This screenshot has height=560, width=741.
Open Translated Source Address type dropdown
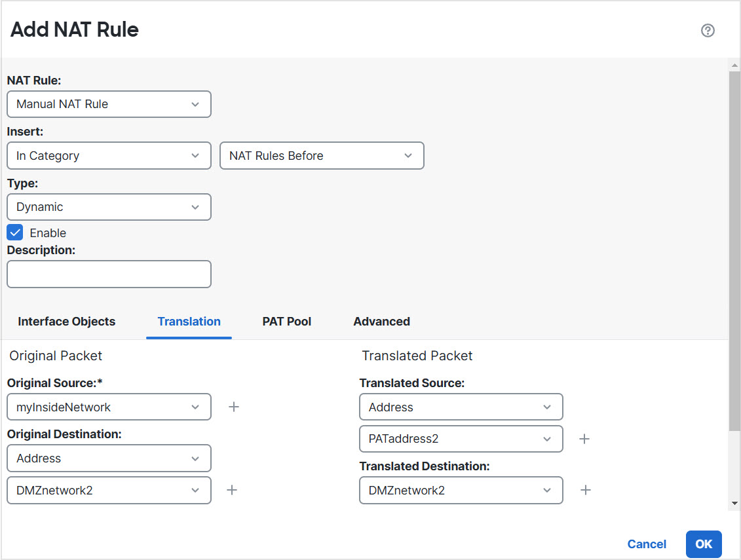(x=461, y=407)
